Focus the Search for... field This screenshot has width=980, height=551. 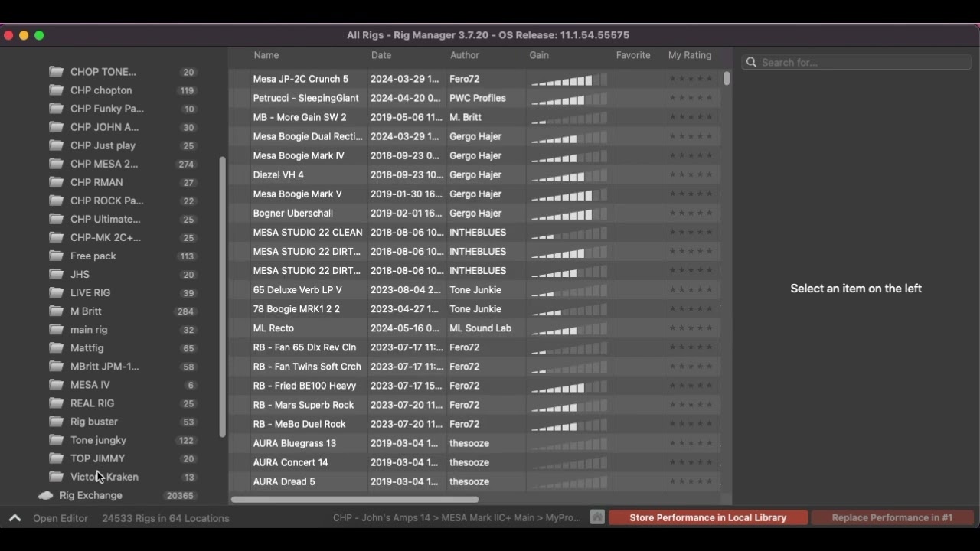(857, 63)
